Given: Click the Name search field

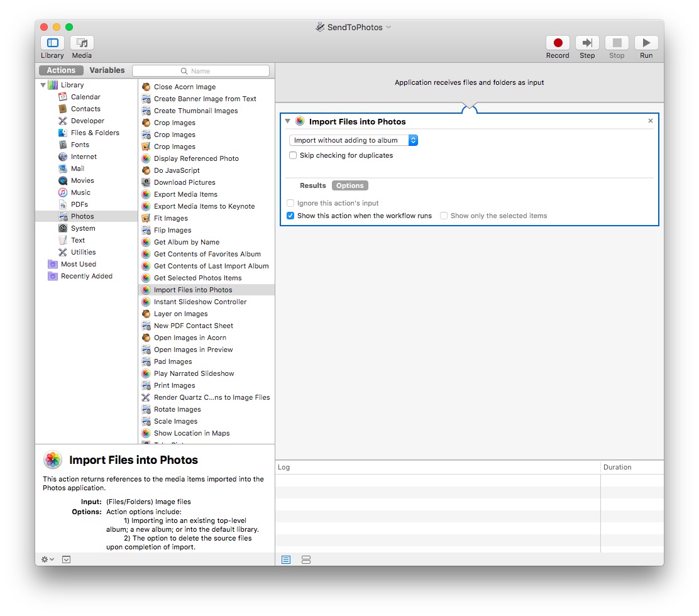Looking at the screenshot, I should pyautogui.click(x=201, y=71).
